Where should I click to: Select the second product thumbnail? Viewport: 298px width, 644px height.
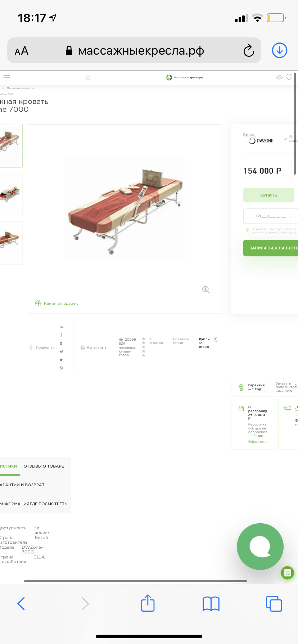10,194
